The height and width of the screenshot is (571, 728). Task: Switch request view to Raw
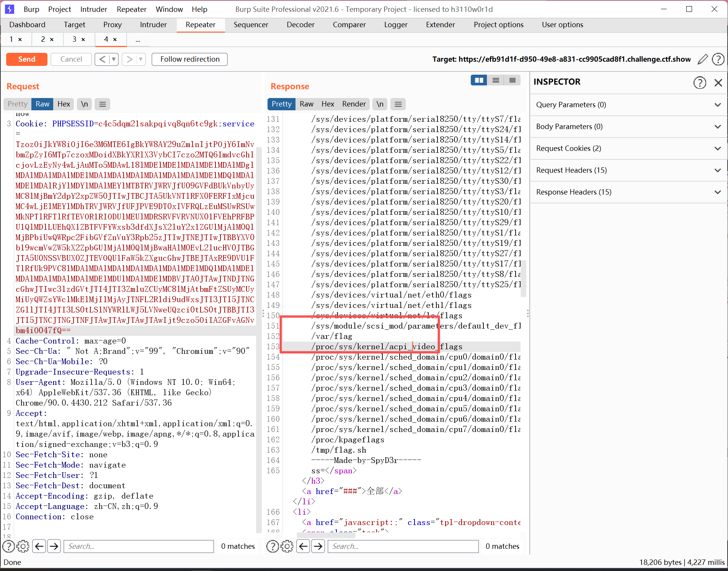click(x=42, y=104)
